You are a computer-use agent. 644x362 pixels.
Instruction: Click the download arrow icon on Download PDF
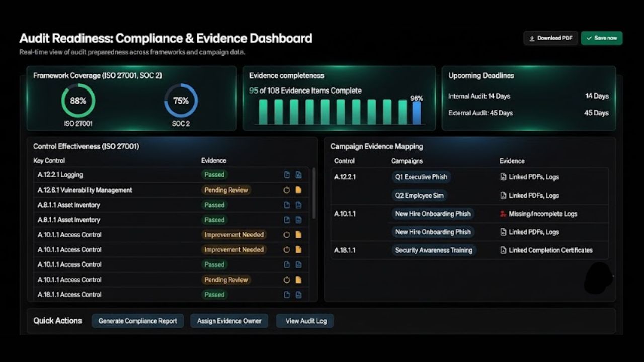coord(532,38)
